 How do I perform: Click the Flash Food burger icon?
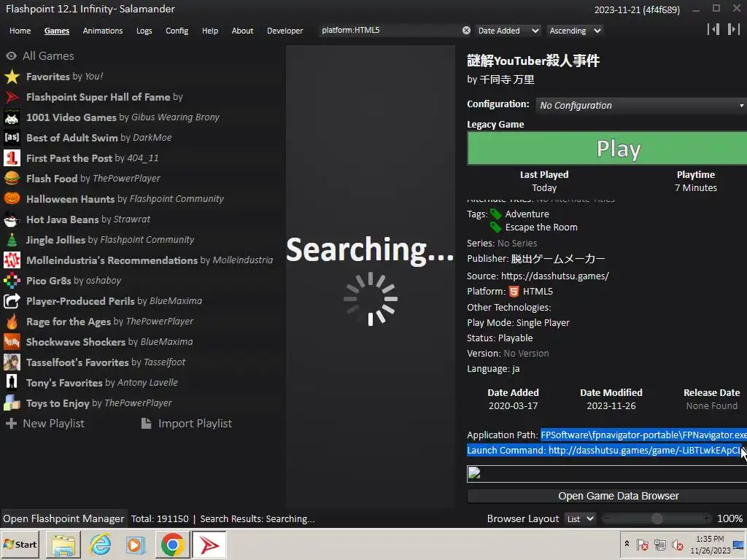[12, 179]
